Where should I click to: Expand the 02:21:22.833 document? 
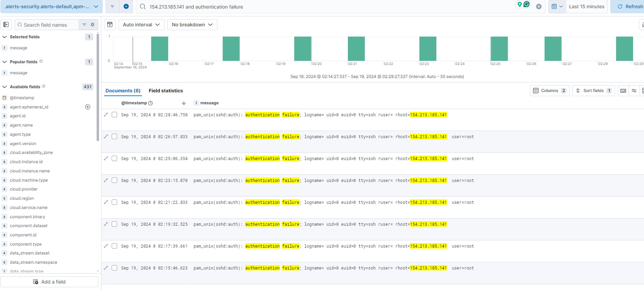(106, 202)
